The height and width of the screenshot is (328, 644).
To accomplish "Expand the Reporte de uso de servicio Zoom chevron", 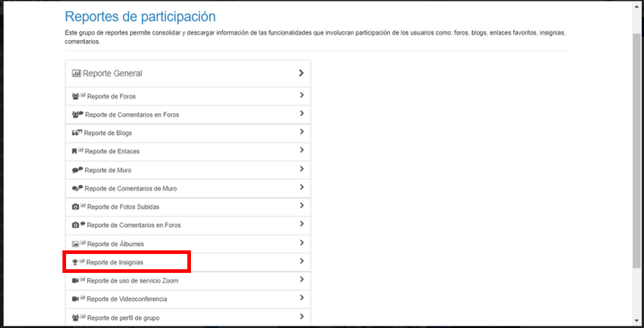I will tap(301, 279).
